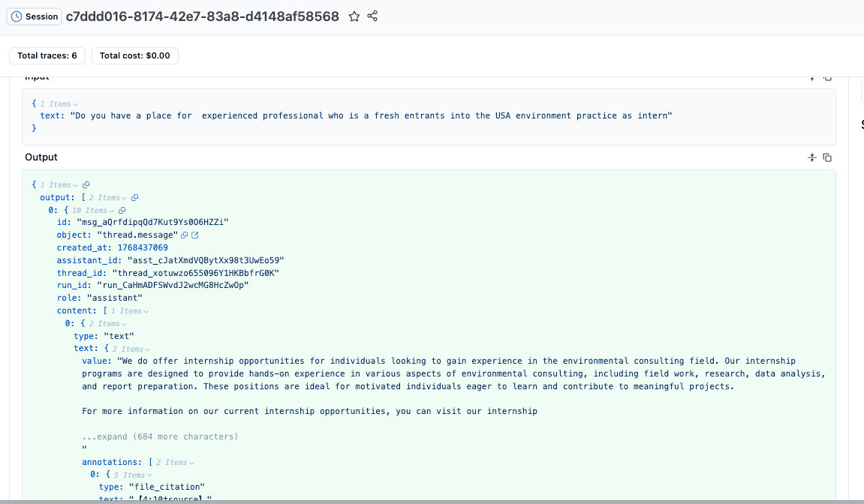Click the share session icon
Screen dimensions: 864x504
pyautogui.click(x=372, y=16)
